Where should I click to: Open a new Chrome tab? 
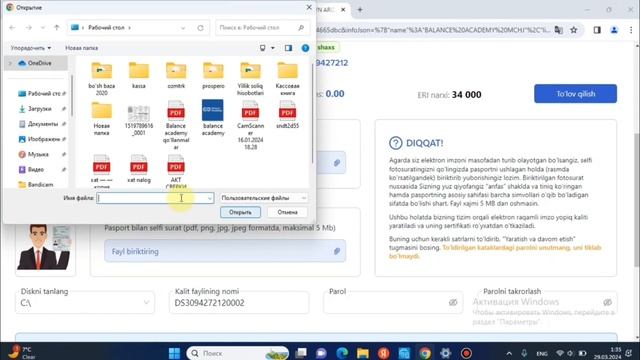(x=360, y=9)
